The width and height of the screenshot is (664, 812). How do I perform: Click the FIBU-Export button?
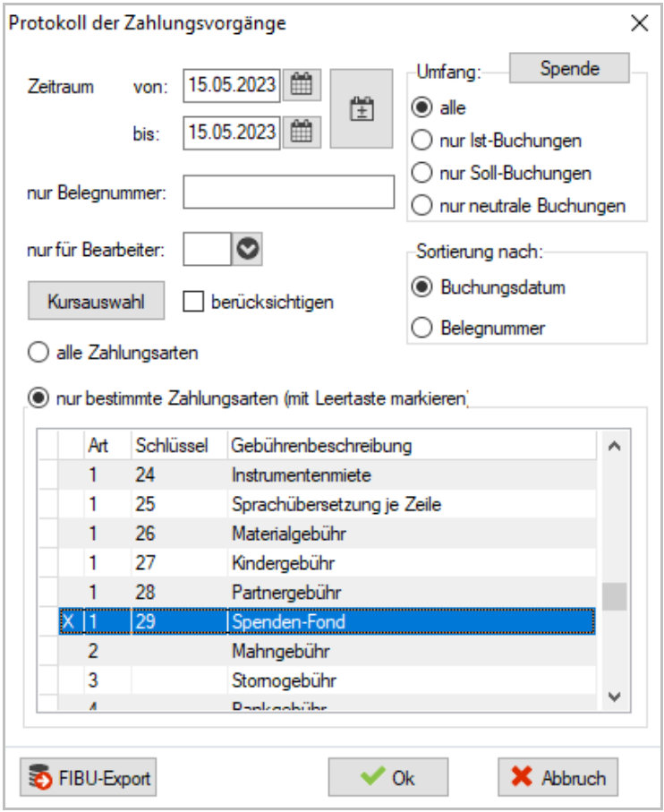[88, 777]
